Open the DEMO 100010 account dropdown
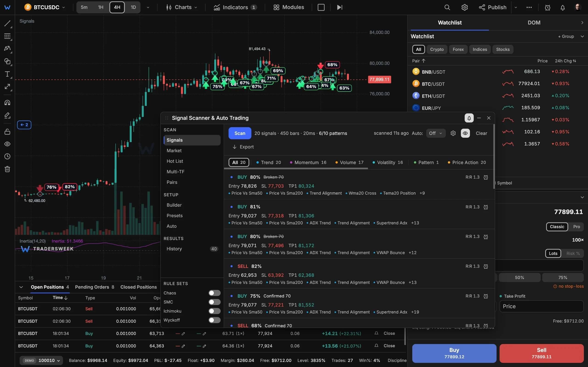Image resolution: width=588 pixels, height=367 pixels. pos(41,360)
